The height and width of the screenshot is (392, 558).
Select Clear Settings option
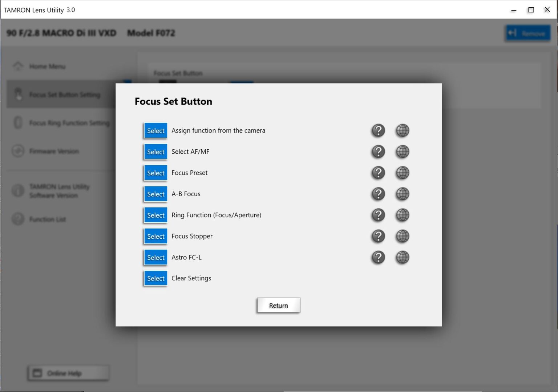tap(155, 278)
